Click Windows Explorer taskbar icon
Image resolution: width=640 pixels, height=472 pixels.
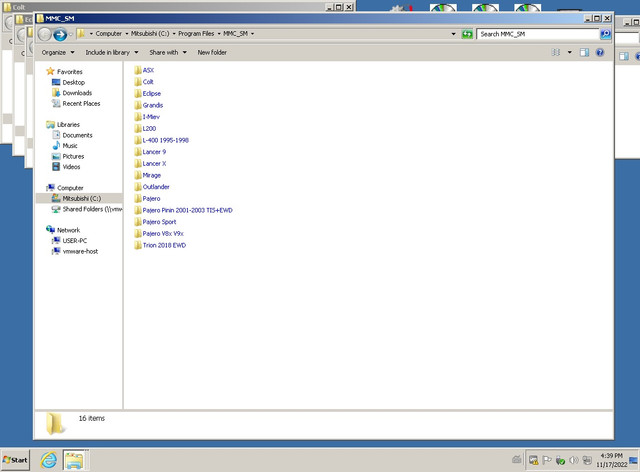point(74,461)
